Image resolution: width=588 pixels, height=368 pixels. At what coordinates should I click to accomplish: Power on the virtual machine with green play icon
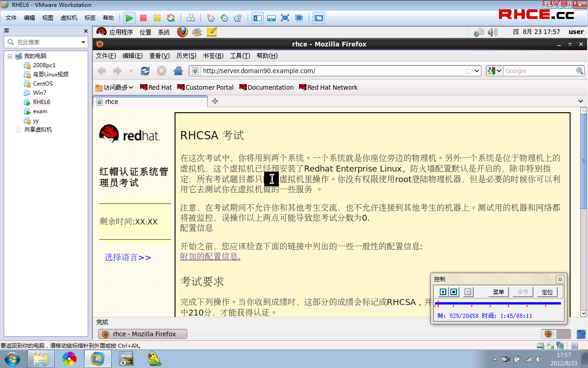pyautogui.click(x=130, y=18)
